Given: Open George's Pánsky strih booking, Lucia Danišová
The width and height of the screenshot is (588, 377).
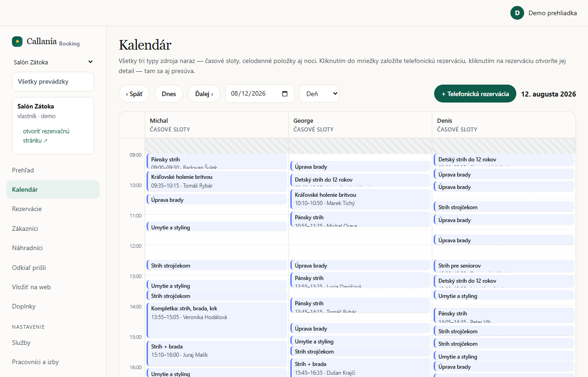Looking at the screenshot, I should coord(361,280).
